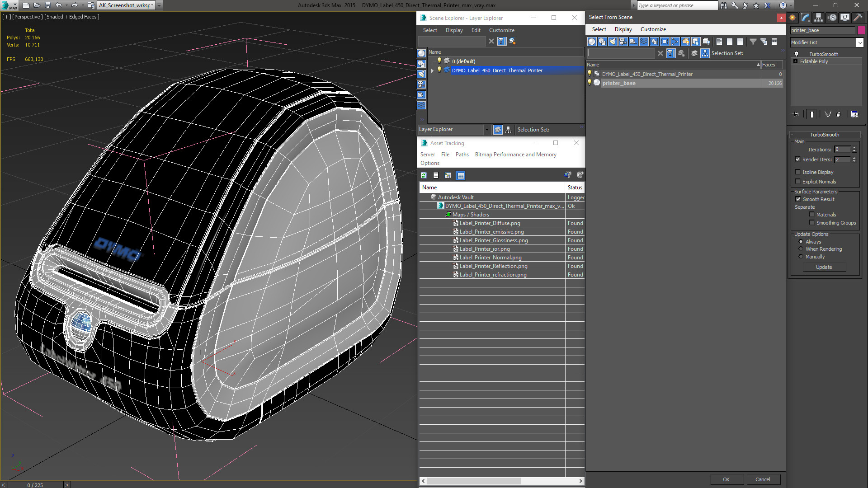The image size is (868, 488).
Task: Enable the Isoline Display checkbox
Action: click(797, 172)
